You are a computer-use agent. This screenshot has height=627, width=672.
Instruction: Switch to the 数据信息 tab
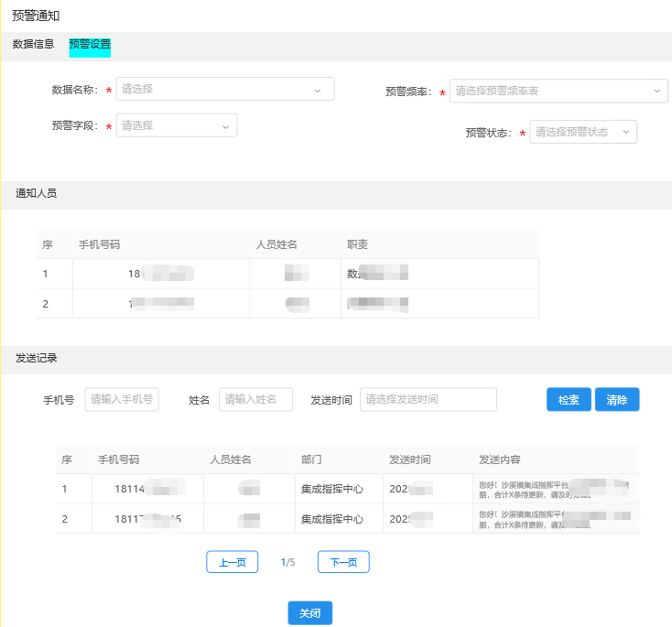(x=33, y=44)
